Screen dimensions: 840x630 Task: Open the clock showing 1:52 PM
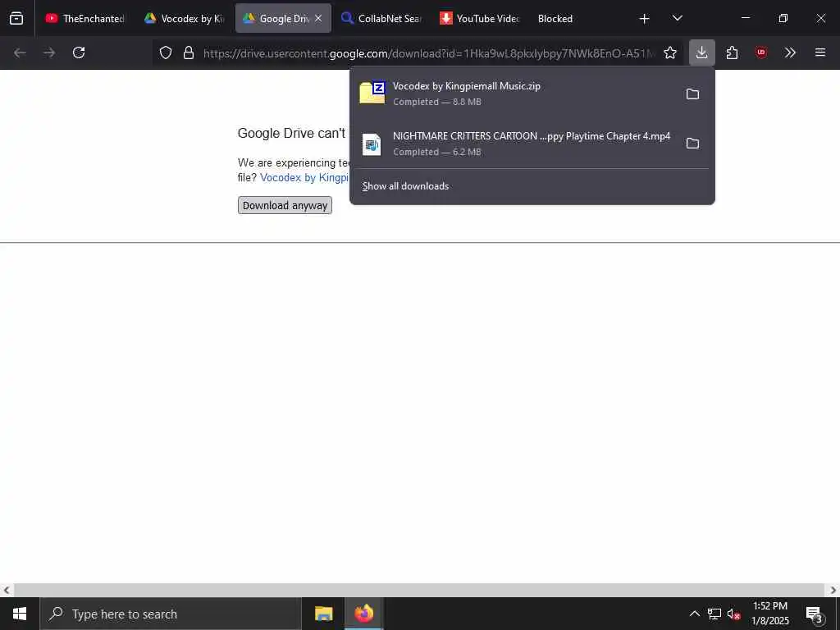coord(770,614)
